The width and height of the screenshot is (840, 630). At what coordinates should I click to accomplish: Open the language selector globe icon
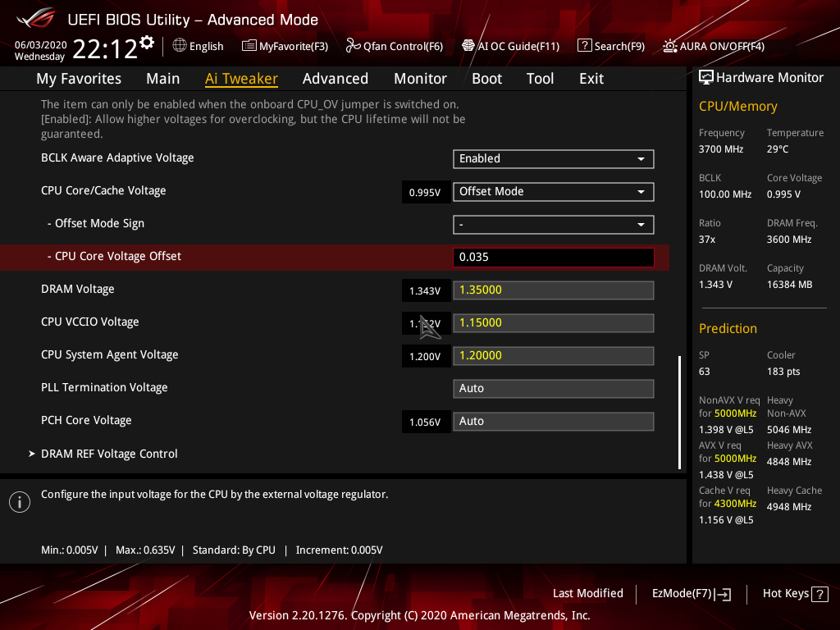(x=181, y=46)
